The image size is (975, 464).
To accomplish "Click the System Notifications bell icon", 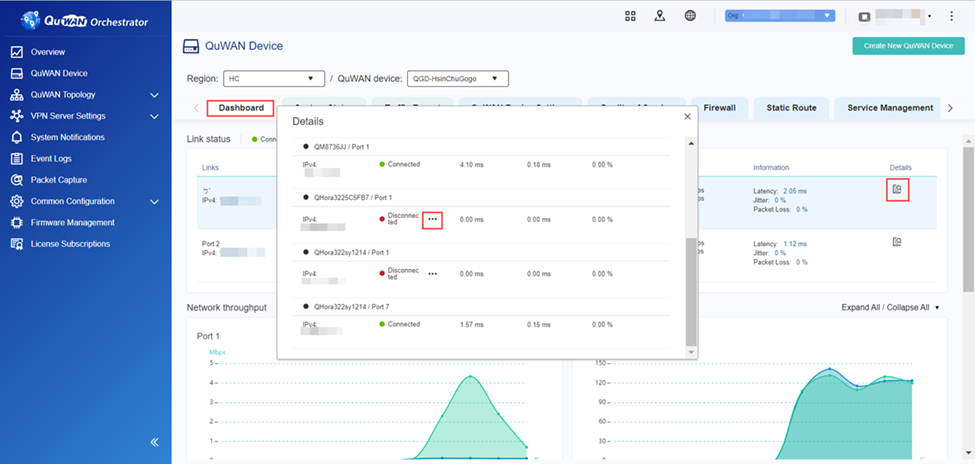I will (17, 137).
